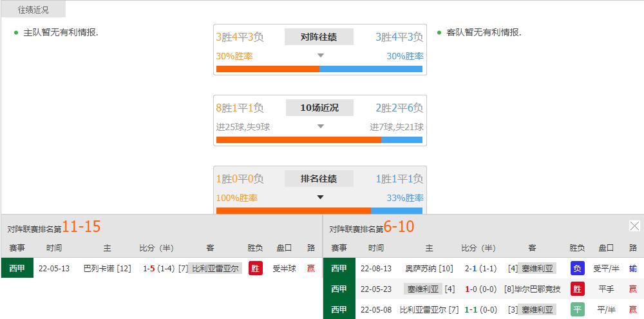Click the green 平 badge in 22-05-08 row
The width and height of the screenshot is (644, 319).
(578, 309)
